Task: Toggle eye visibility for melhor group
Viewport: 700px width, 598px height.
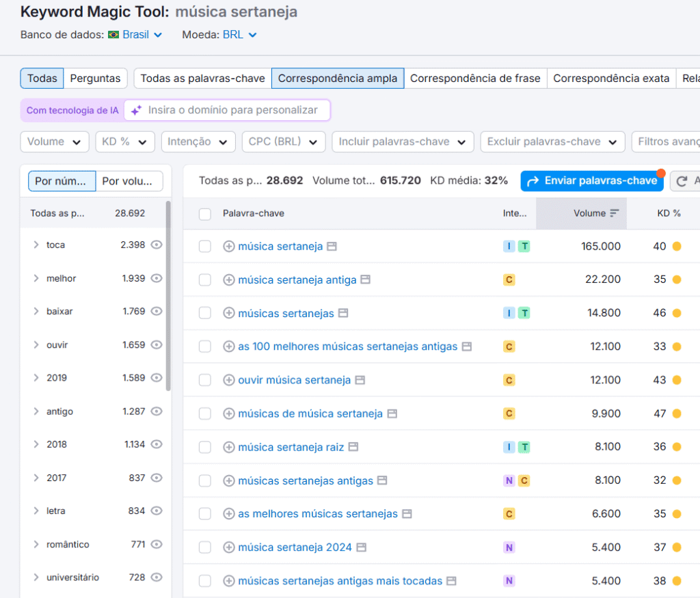Action: (x=157, y=278)
